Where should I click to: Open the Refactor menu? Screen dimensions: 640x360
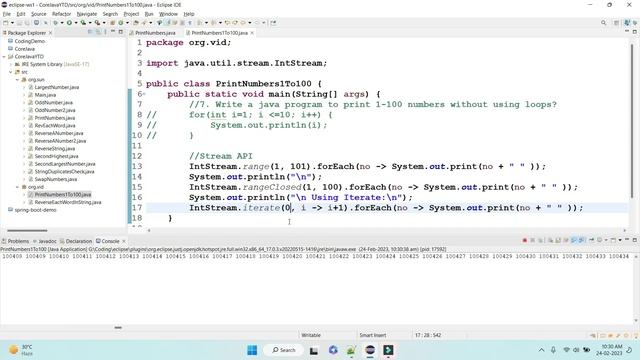tap(61, 14)
